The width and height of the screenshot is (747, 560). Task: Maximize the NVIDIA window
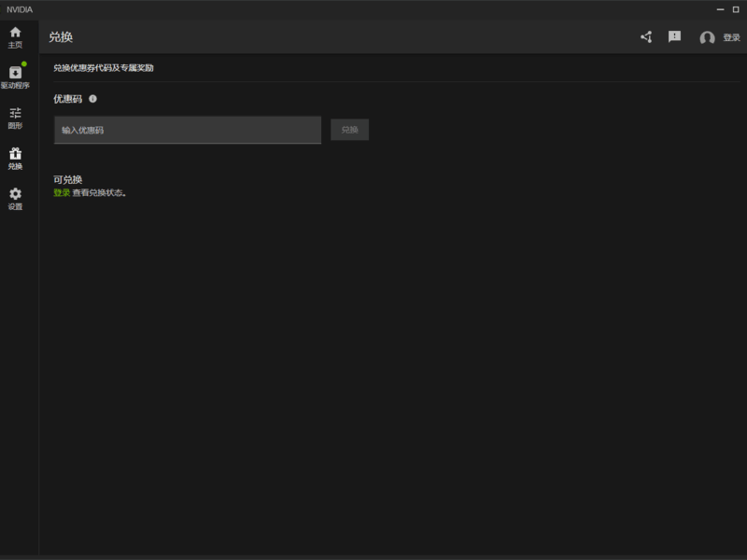[736, 9]
